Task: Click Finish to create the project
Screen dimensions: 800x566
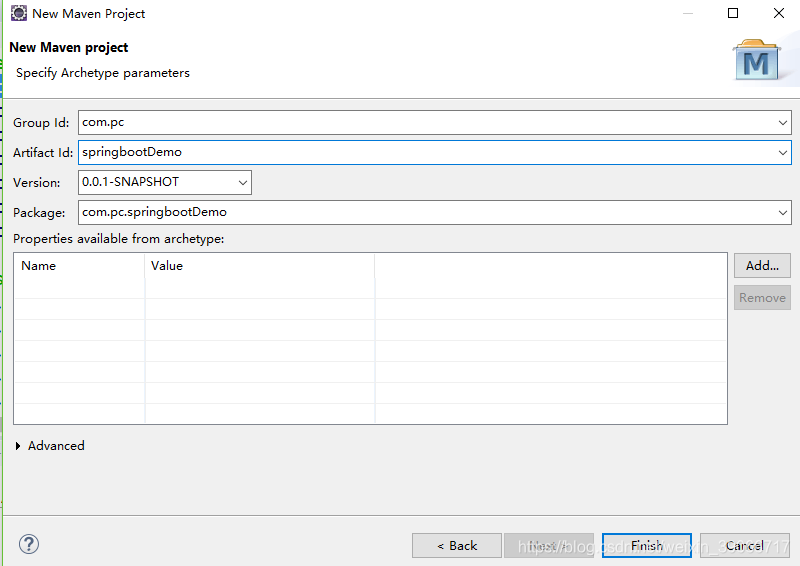Action: 647,546
